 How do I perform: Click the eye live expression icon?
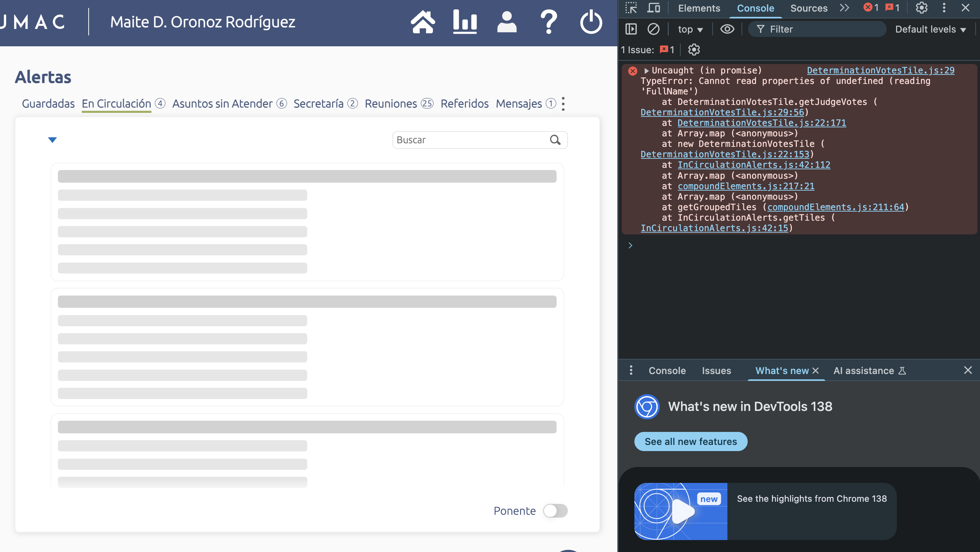click(727, 29)
